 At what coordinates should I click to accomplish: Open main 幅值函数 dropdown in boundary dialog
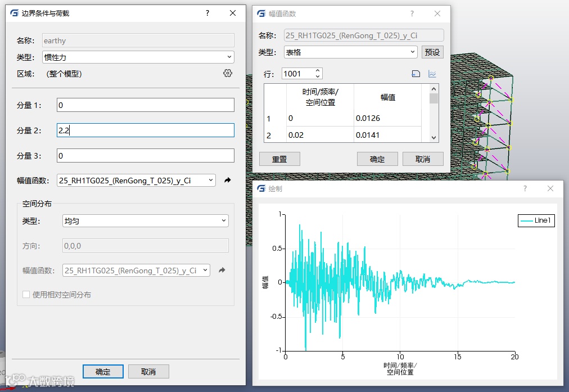pos(136,181)
